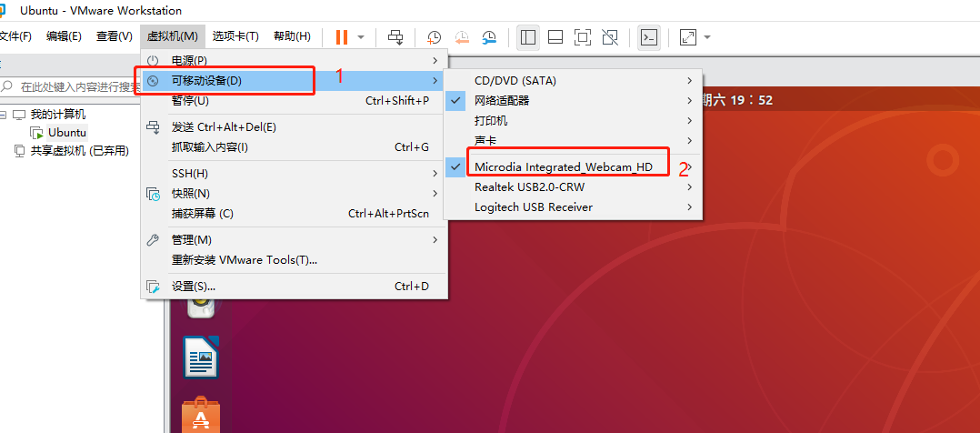Click the 设置(S) settings icon in menu
The image size is (980, 433).
(153, 287)
